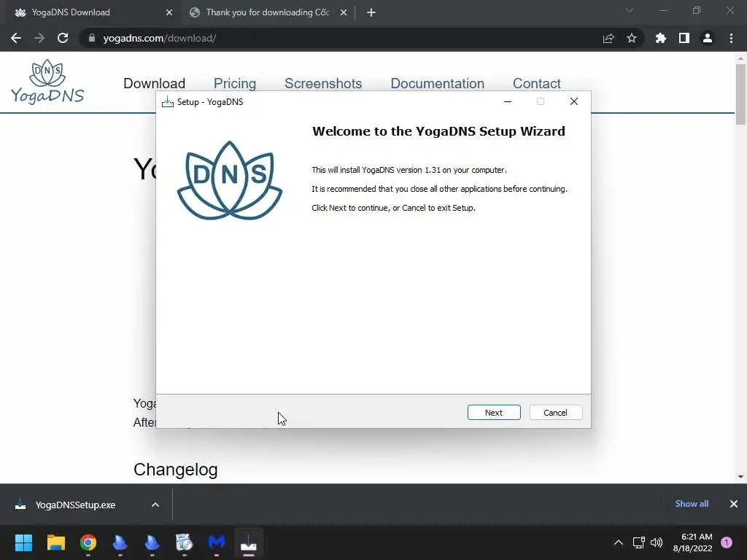Open Malwarebytes from taskbar
747x560 pixels.
216,542
